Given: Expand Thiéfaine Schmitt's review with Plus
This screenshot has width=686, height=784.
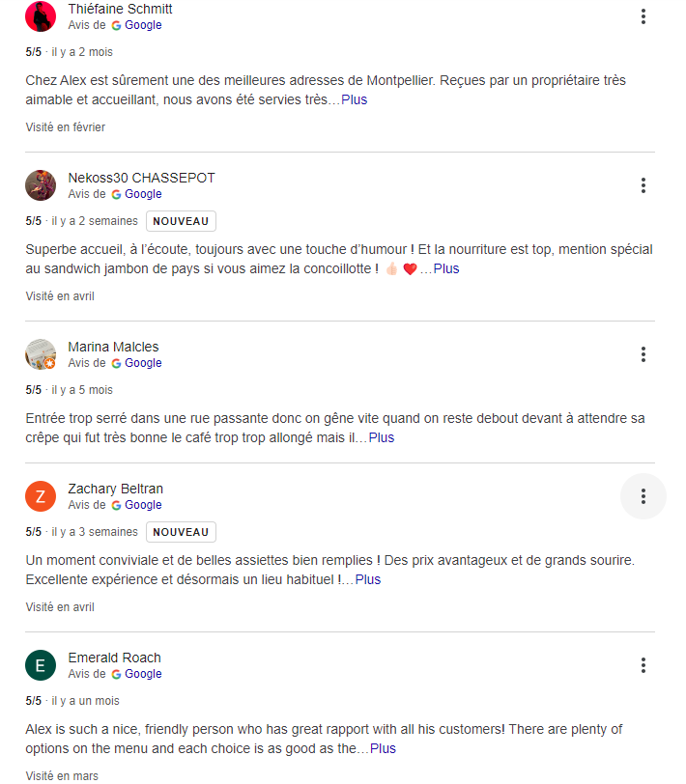Looking at the screenshot, I should click(x=354, y=99).
